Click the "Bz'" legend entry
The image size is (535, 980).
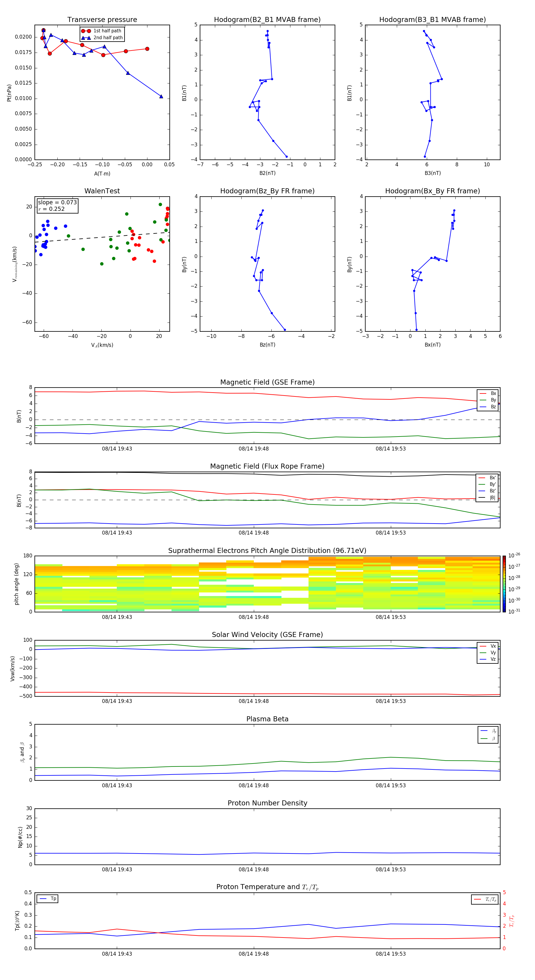point(487,491)
